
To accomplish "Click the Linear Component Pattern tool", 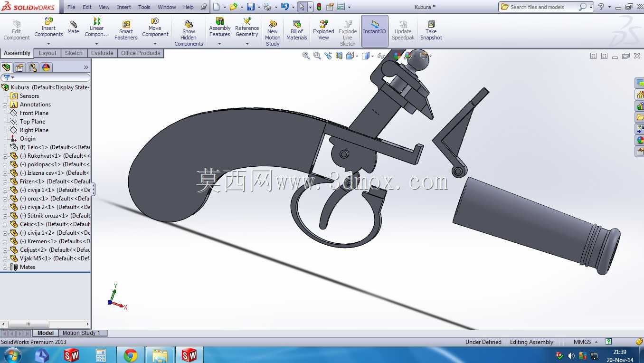I will (x=97, y=28).
